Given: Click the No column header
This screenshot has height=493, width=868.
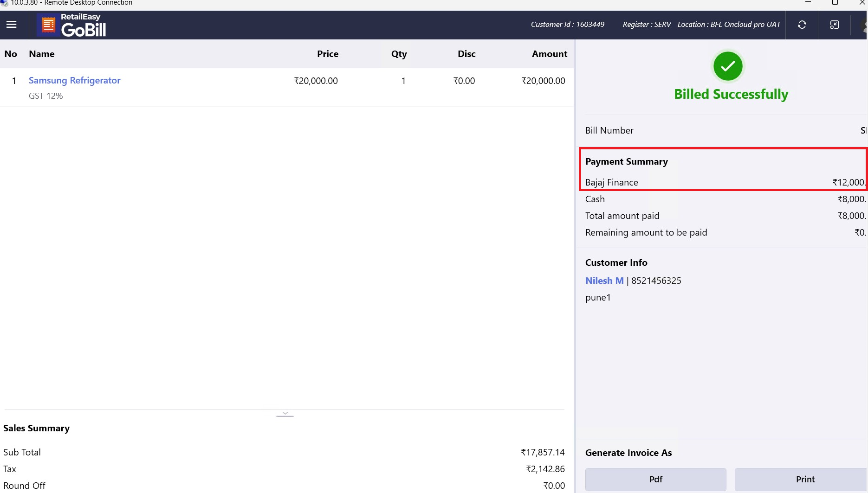Looking at the screenshot, I should pyautogui.click(x=11, y=54).
